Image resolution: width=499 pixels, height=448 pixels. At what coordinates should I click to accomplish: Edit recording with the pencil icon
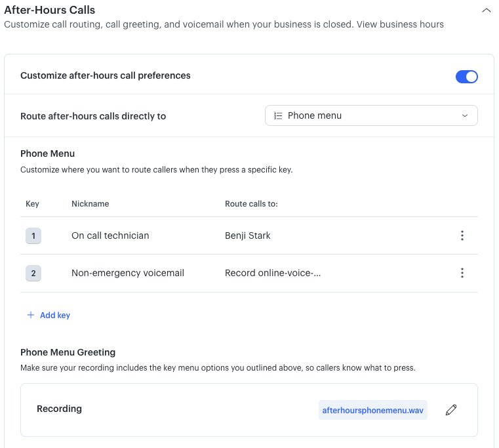pyautogui.click(x=450, y=410)
